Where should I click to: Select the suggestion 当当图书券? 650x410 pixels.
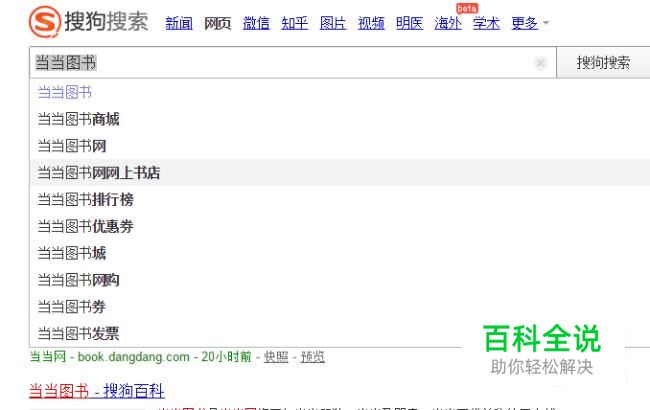coord(72,307)
